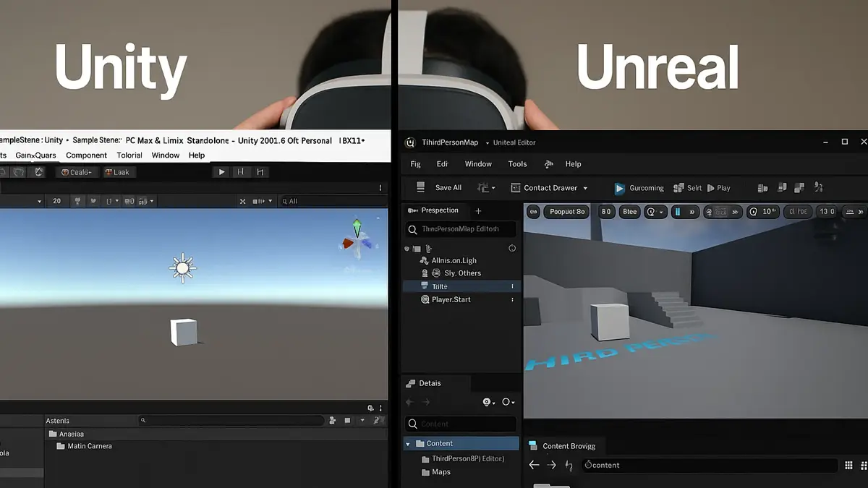Open the settings gear dropdown in Detais panel
The image size is (868, 488).
coord(490,402)
